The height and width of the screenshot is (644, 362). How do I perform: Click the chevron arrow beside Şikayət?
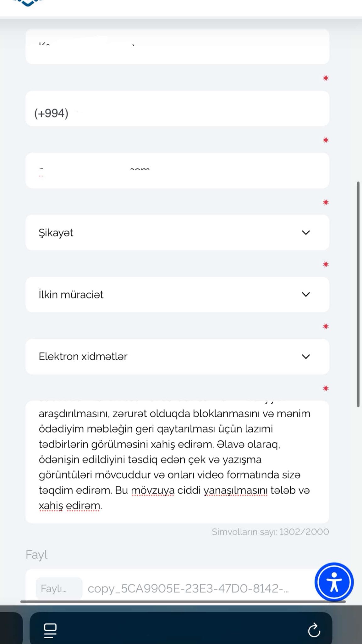306,233
